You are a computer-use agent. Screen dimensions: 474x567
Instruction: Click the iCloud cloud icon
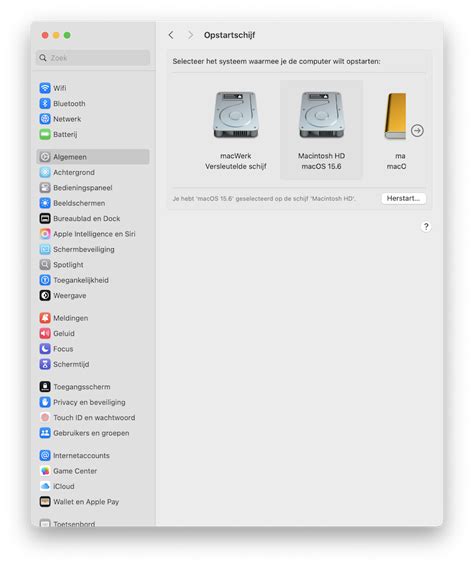coord(45,486)
